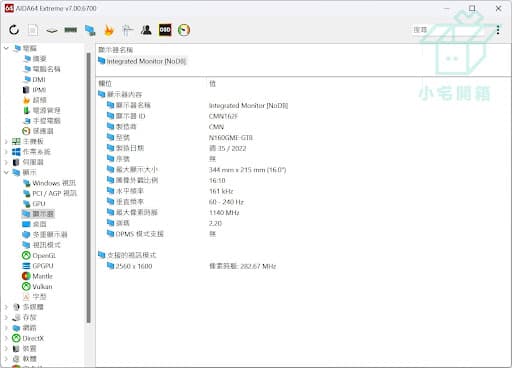Select 摘要 under 電腦

35,59
